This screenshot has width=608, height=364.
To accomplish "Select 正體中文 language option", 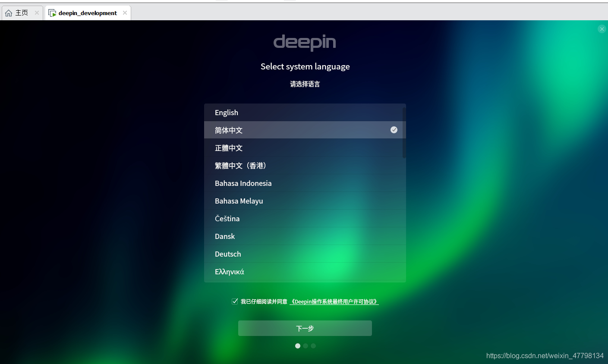I will coord(305,148).
